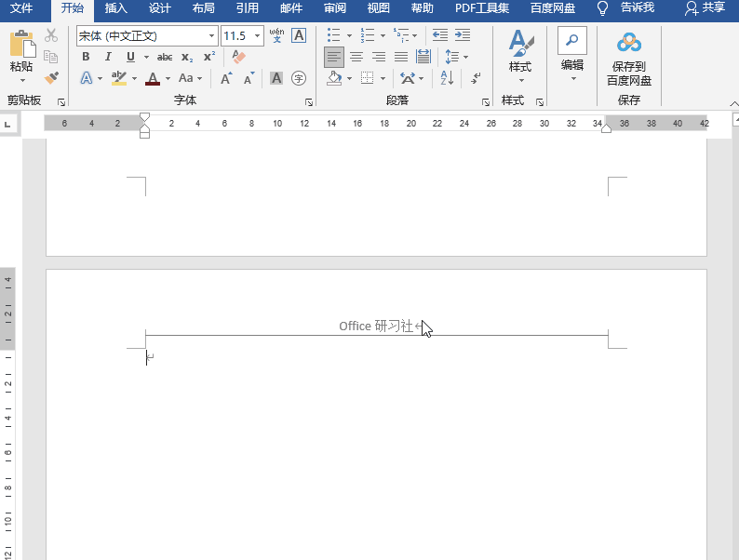
Task: Toggle bold formatting
Action: click(x=86, y=57)
